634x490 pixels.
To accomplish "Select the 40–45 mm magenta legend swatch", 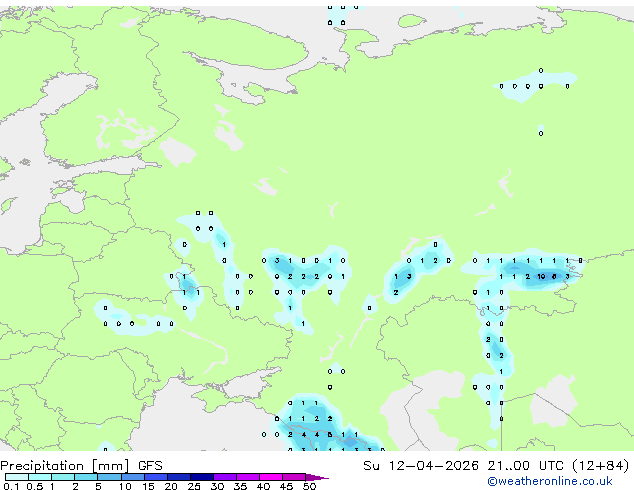I will coord(271,477).
